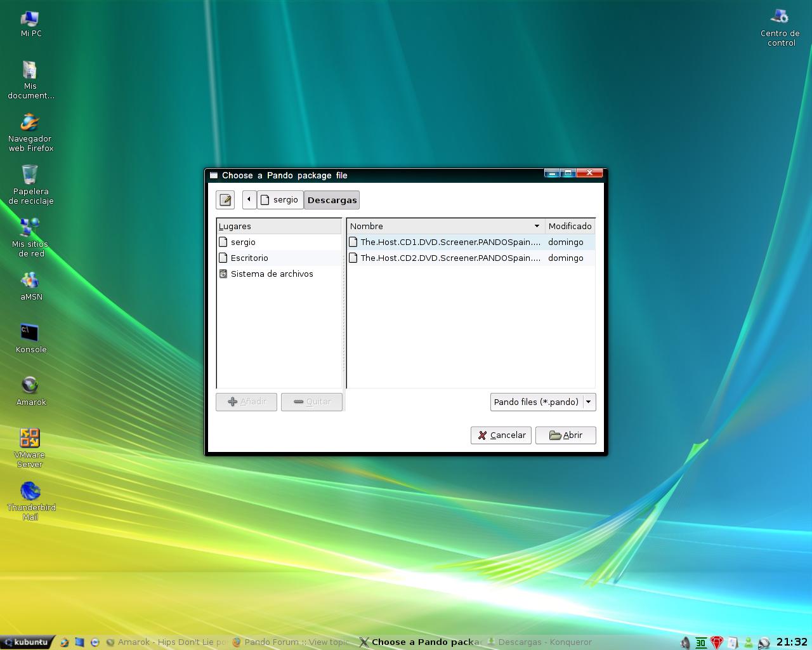The height and width of the screenshot is (650, 812).
Task: Click the dialog window menu icon in title bar
Action: pos(214,175)
